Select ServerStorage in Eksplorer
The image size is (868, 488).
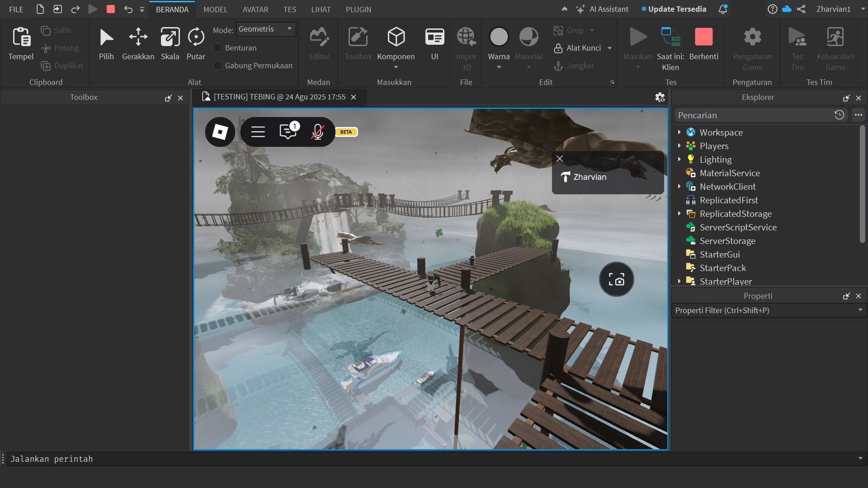(727, 241)
